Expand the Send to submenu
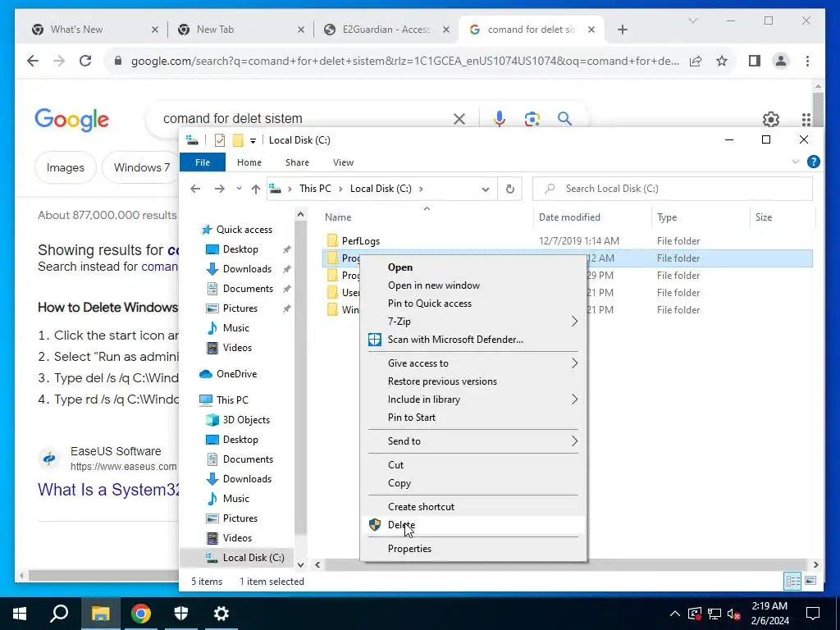 point(473,441)
